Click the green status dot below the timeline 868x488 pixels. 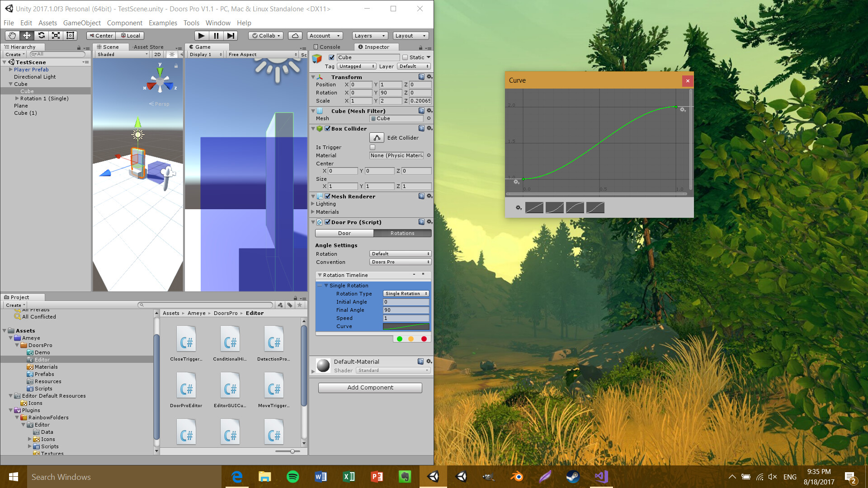(399, 338)
